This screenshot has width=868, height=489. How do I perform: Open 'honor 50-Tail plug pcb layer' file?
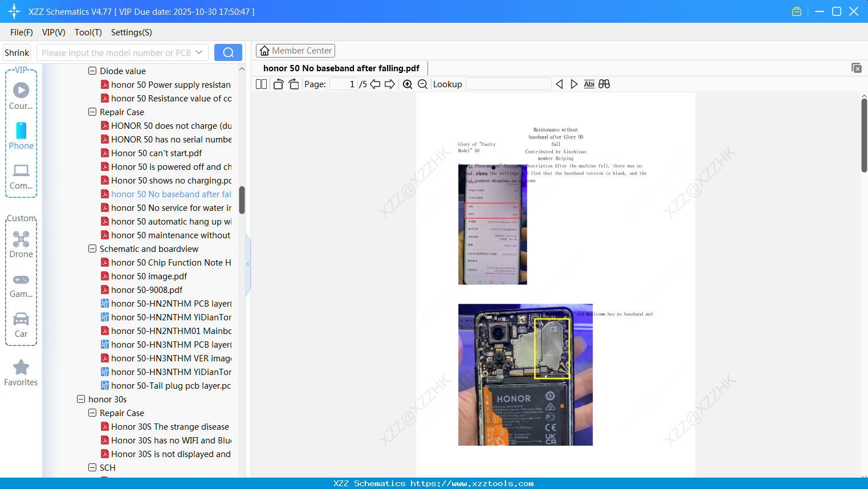[166, 386]
